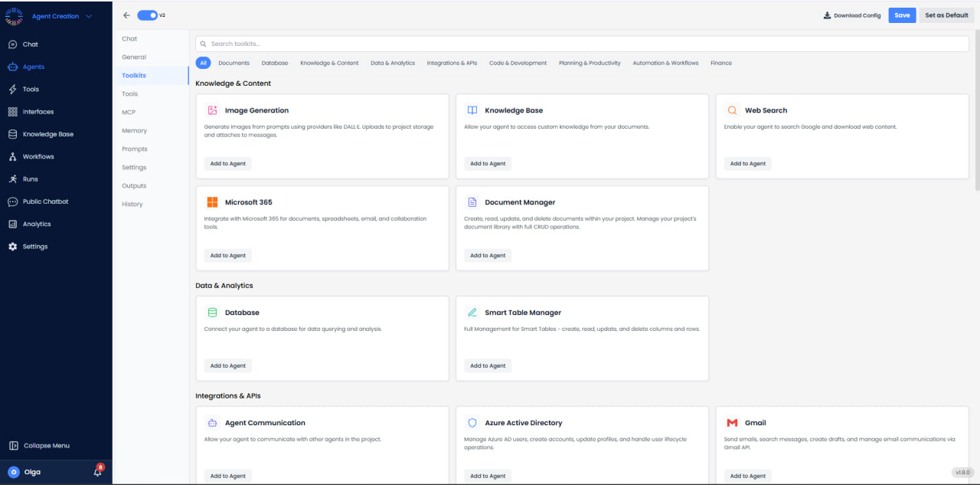Screen dimensions: 980x485
Task: Select the Tools lightning icon in the sidebar
Action: coord(12,89)
